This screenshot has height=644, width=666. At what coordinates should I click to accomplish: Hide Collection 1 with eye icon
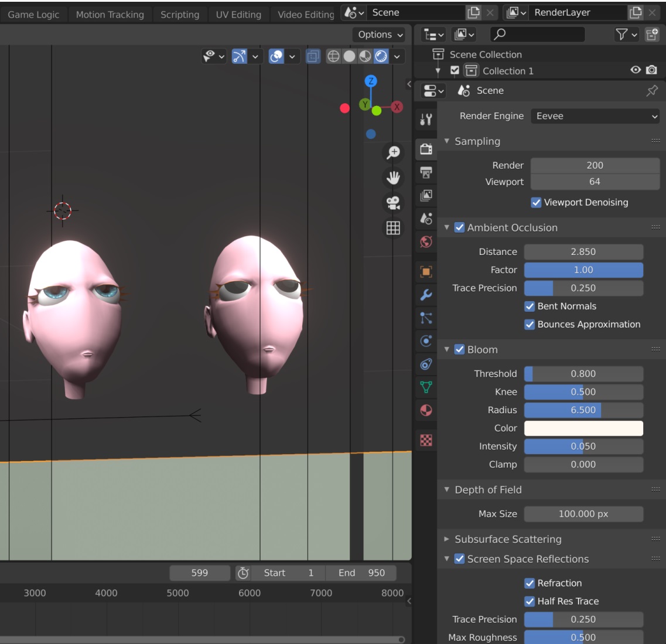point(636,70)
